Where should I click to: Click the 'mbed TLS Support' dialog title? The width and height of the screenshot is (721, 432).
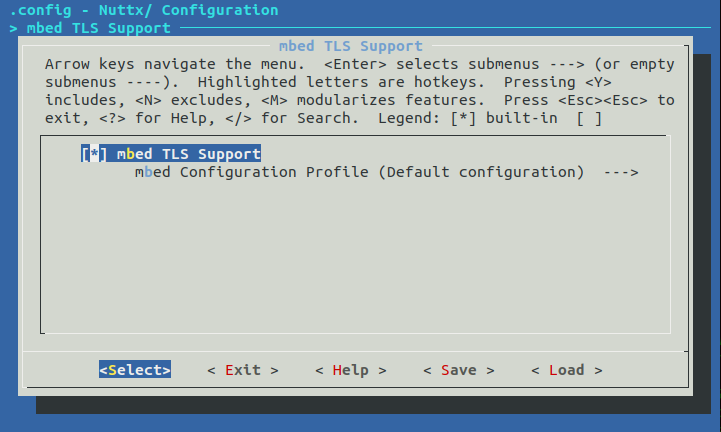click(350, 46)
